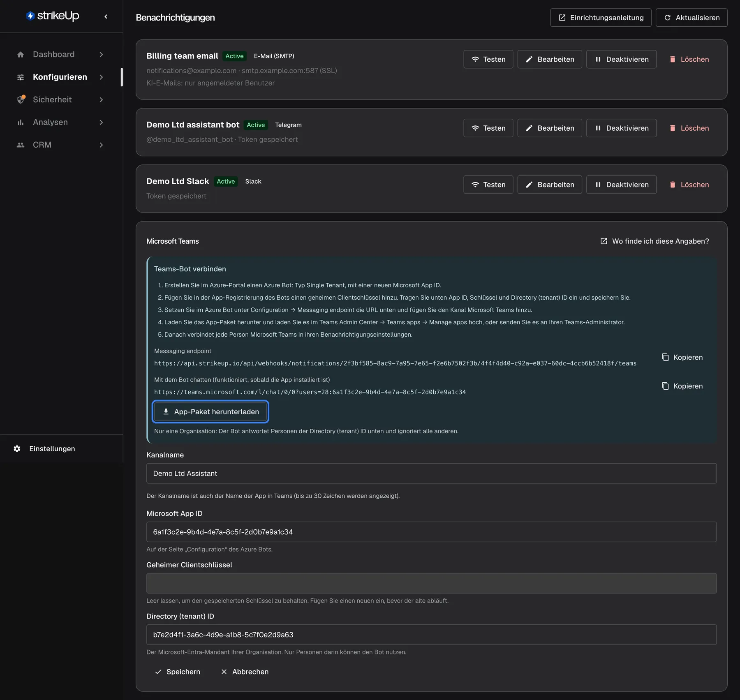Delete the Demo Ltd assistant bot
The width and height of the screenshot is (740, 700).
click(x=689, y=128)
